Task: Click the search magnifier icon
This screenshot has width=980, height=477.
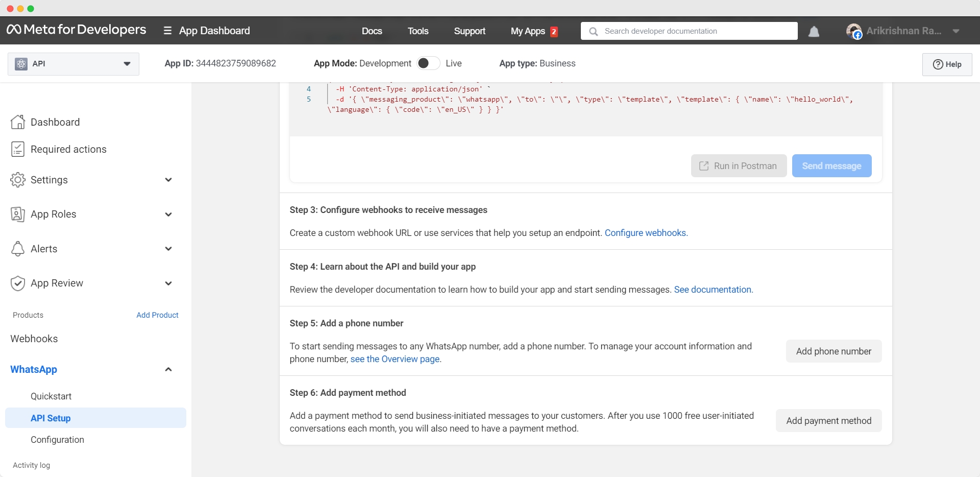Action: point(593,31)
